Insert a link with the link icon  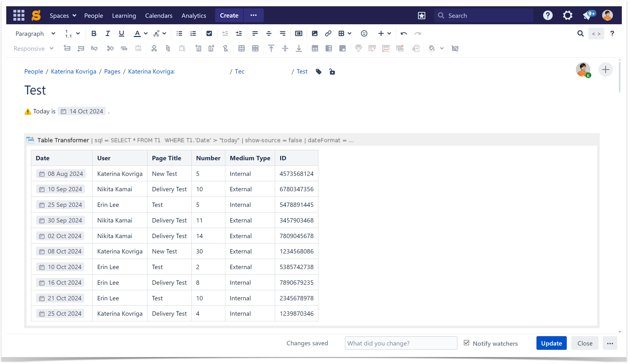coord(328,33)
